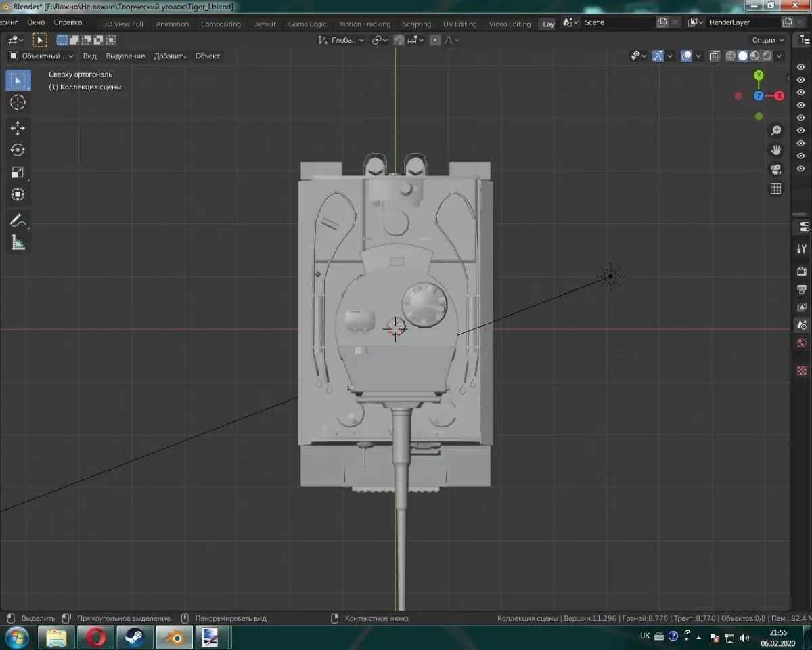Switch to material preview shading
This screenshot has width=812, height=650.
click(x=755, y=56)
